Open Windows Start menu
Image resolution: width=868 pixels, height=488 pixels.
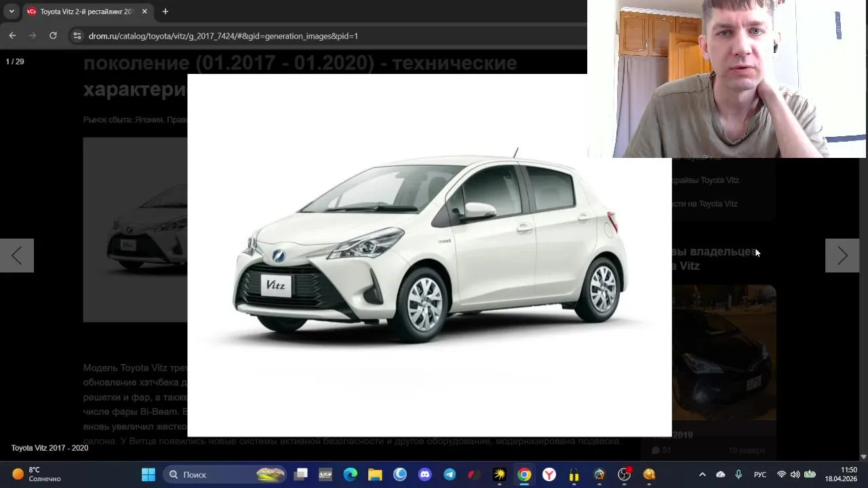(149, 474)
